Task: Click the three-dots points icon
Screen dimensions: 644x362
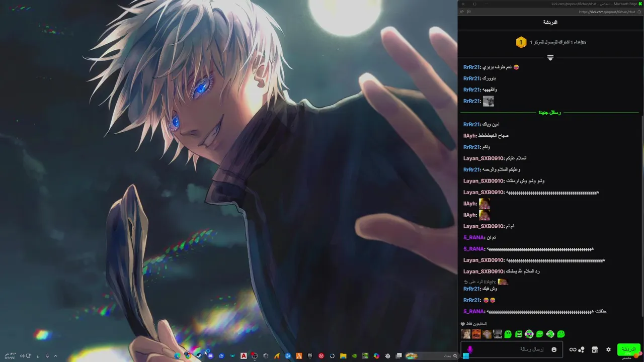Action: 581,349
